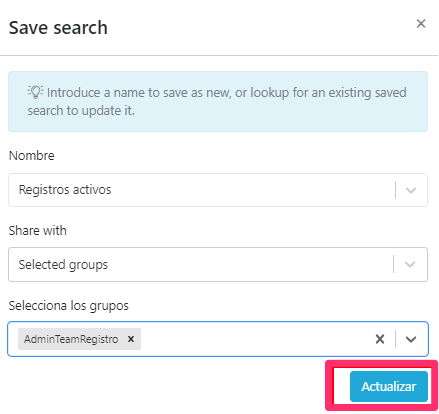
Task: Click the lightbulb hint icon
Action: pos(35,92)
